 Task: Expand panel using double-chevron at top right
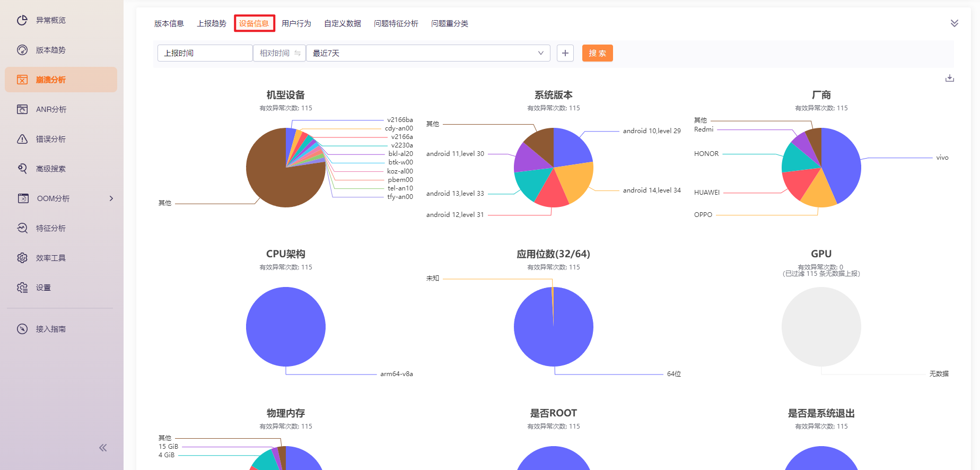pos(954,23)
